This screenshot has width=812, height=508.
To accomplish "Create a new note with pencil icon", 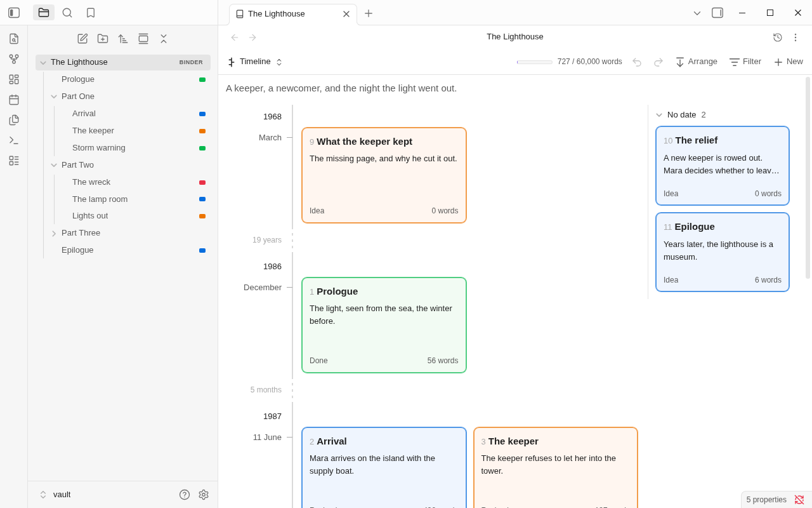I will [82, 39].
